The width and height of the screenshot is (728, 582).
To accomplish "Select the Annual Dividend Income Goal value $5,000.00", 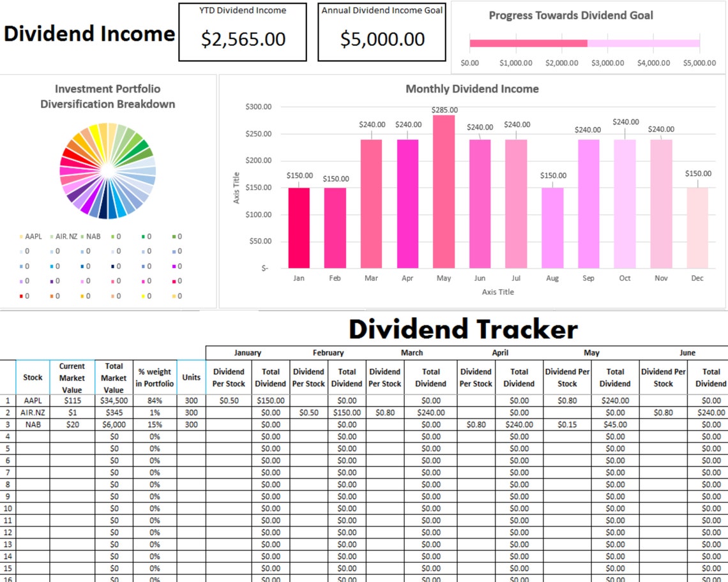I will point(381,39).
